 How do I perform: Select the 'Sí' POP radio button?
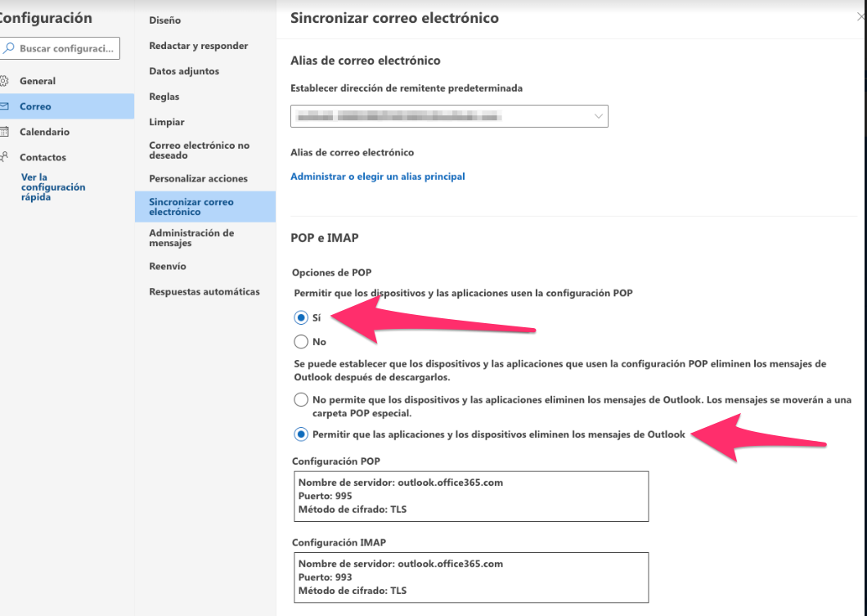point(301,317)
